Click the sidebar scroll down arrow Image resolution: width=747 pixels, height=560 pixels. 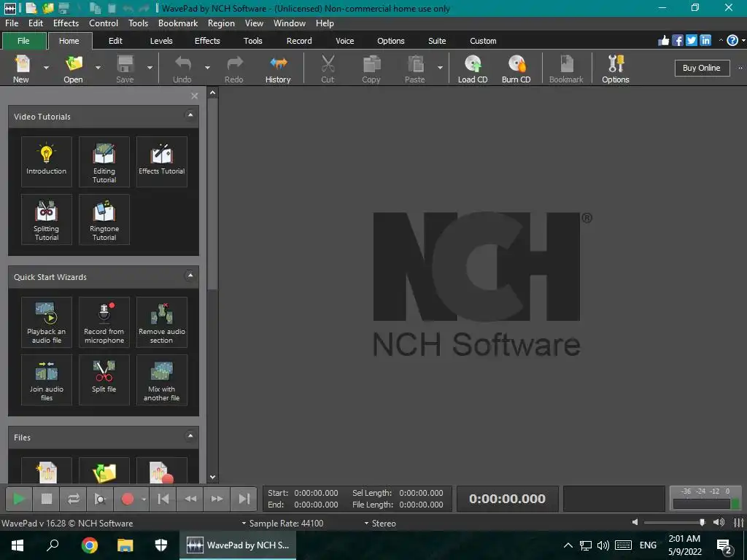(x=212, y=477)
